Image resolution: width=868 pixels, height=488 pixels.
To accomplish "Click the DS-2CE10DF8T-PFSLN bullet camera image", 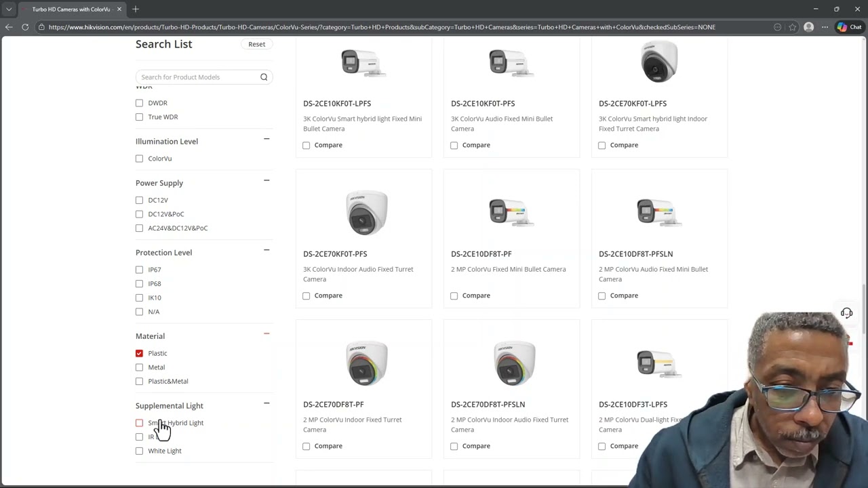I will [x=658, y=212].
